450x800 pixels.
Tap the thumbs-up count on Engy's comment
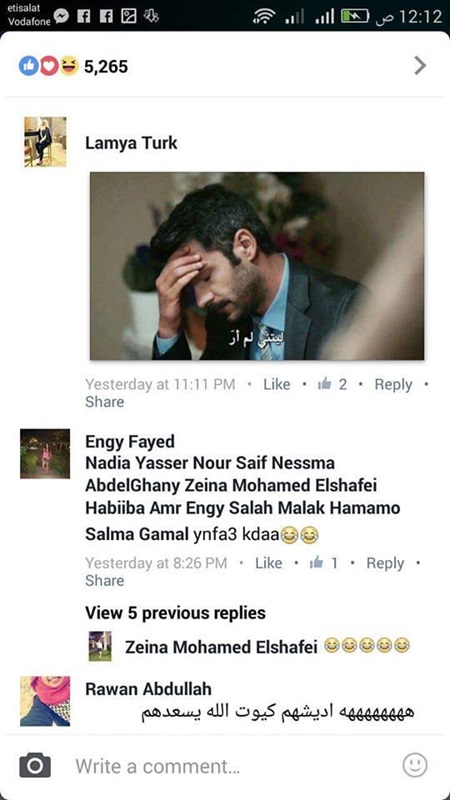[x=324, y=563]
